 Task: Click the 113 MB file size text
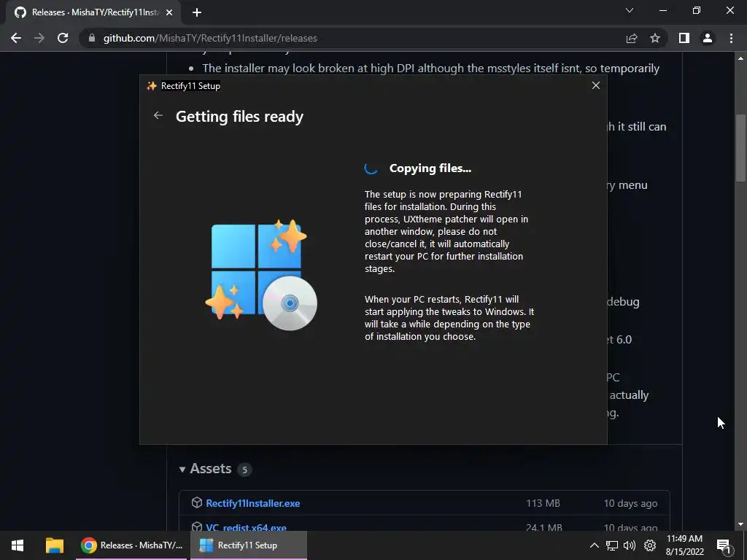[x=543, y=503]
